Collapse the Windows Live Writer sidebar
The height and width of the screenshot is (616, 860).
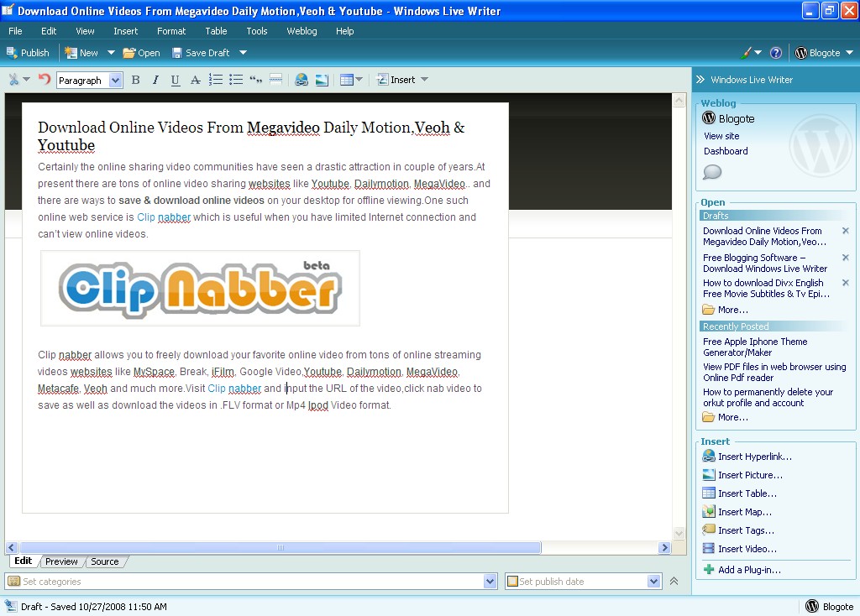[700, 80]
